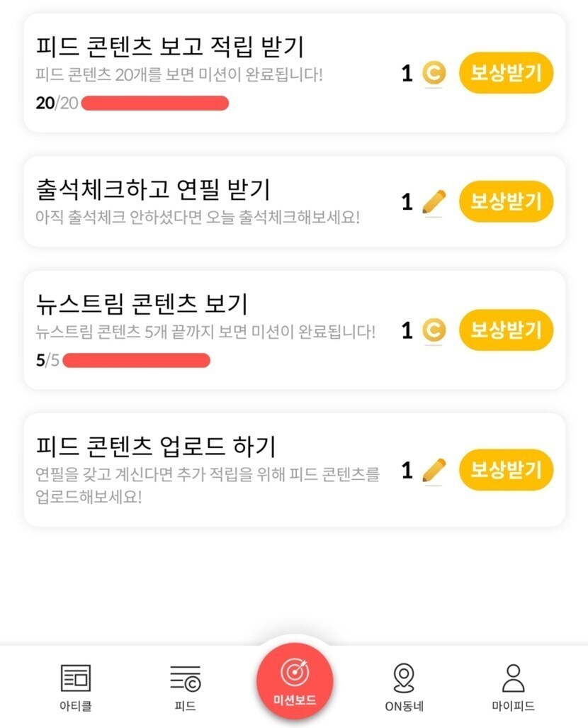This screenshot has height=728, width=588.
Task: Tap the 아티클 newspaper icon
Action: [75, 678]
